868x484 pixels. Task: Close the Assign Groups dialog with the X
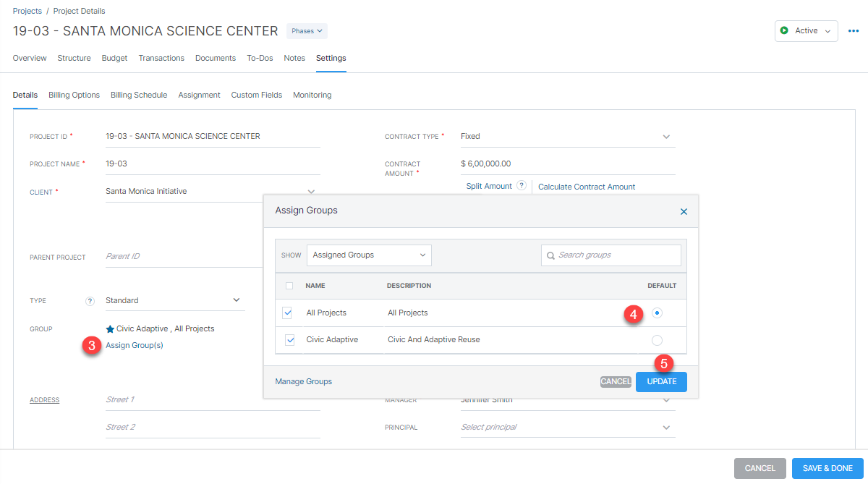tap(684, 211)
